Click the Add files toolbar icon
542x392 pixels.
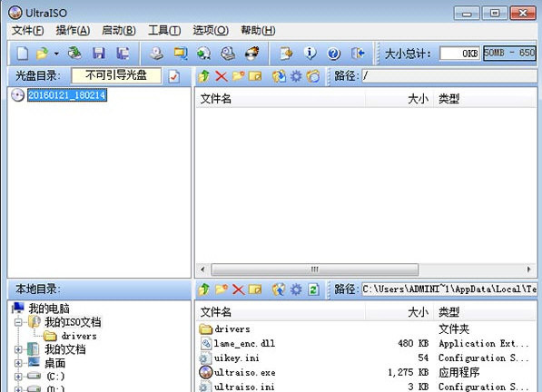click(286, 54)
